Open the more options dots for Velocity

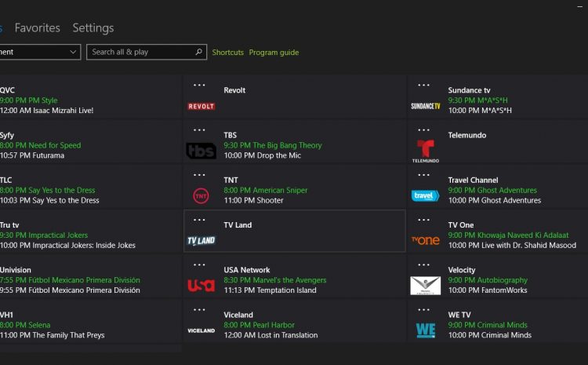pos(423,265)
